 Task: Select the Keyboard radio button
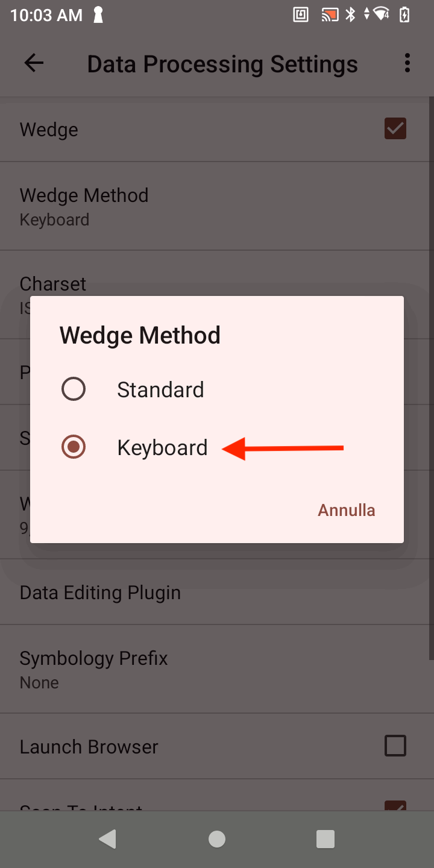[x=74, y=447]
